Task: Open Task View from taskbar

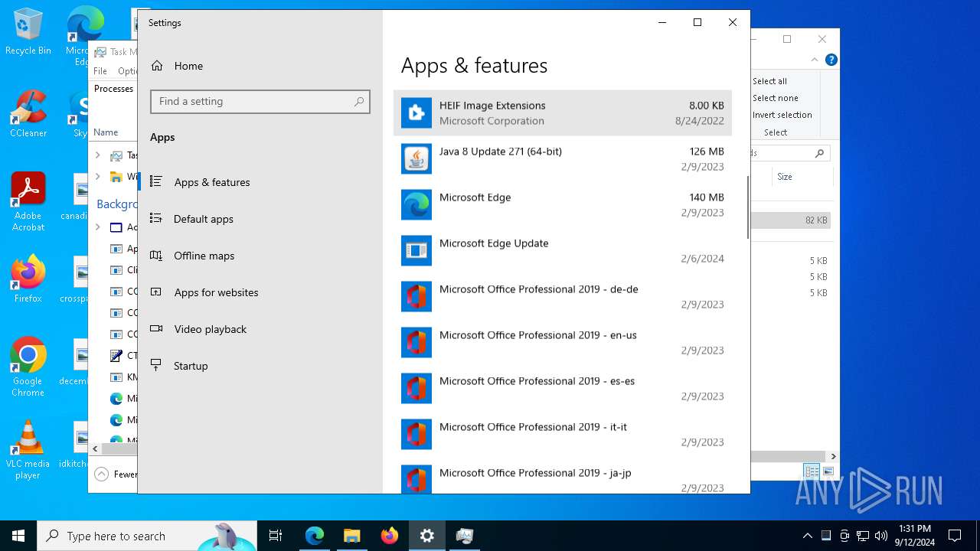Action: coord(276,536)
